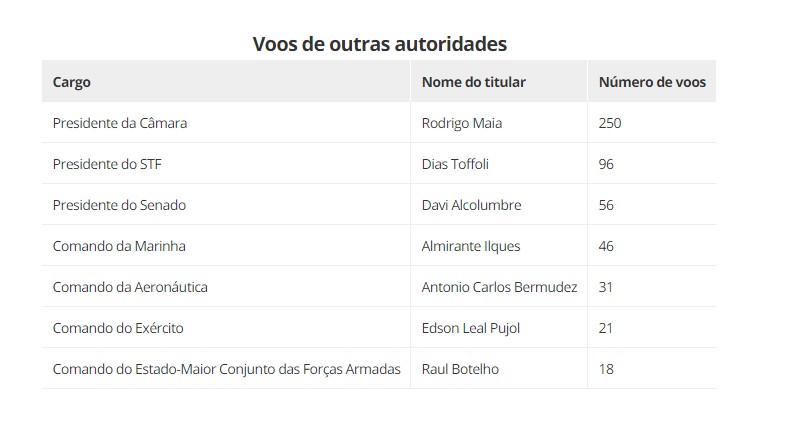795x443 pixels.
Task: Click the 'Voos de outras autoridades' title
Action: [380, 44]
